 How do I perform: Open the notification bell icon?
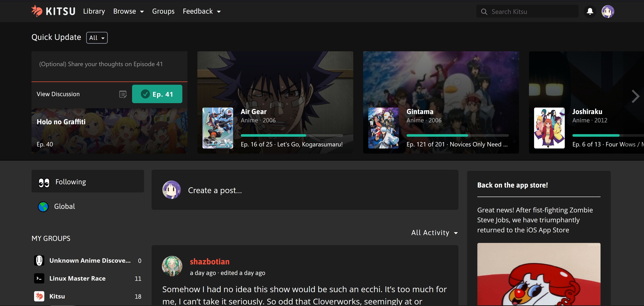590,11
